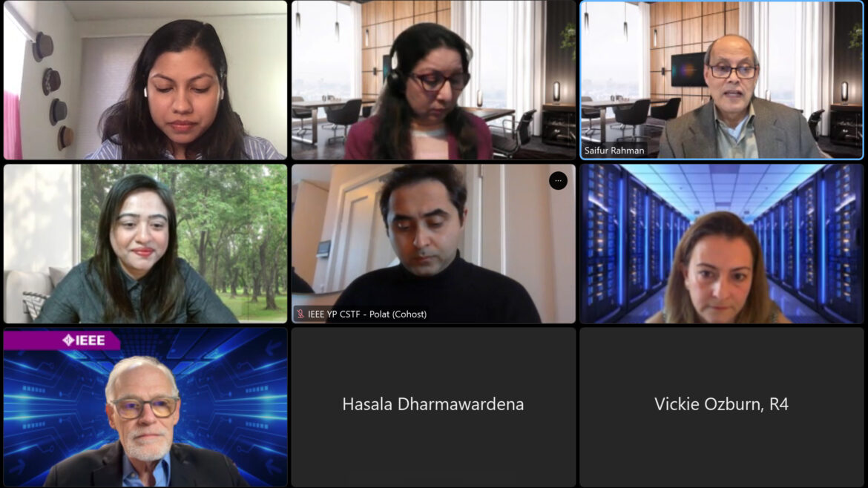Select Saifur Rahman's highlighted video tile
This screenshot has height=488, width=868.
721,80
